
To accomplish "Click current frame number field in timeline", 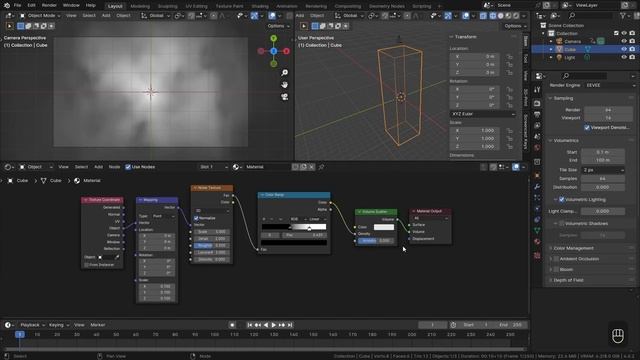I will pyautogui.click(x=432, y=325).
